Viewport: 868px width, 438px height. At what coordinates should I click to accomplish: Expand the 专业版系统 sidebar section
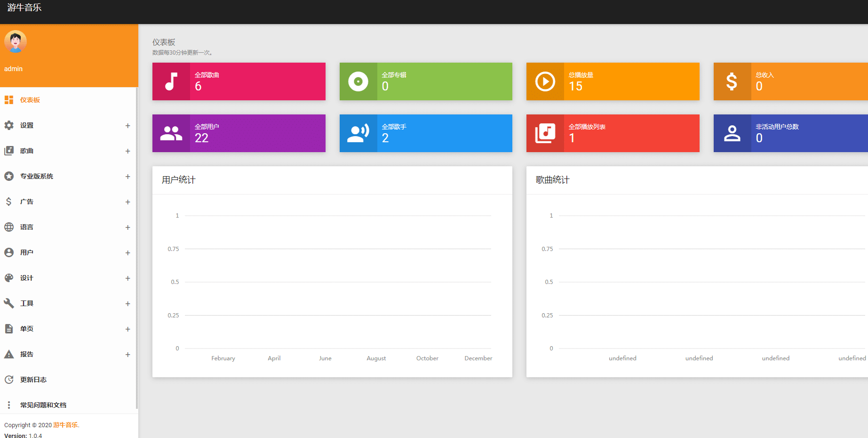pyautogui.click(x=69, y=176)
